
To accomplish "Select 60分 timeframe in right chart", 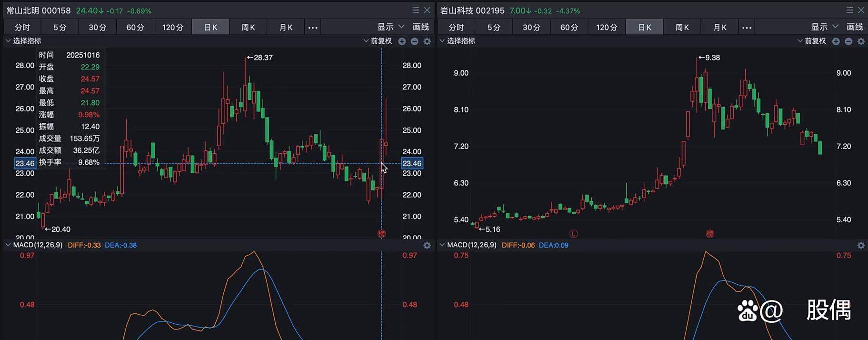I will pos(569,27).
